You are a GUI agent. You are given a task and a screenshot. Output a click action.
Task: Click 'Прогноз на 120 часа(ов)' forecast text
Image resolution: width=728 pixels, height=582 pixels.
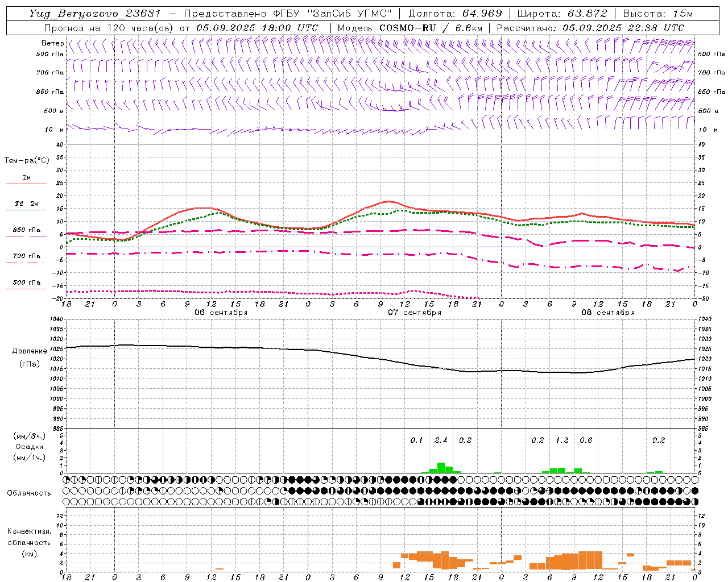click(x=110, y=28)
